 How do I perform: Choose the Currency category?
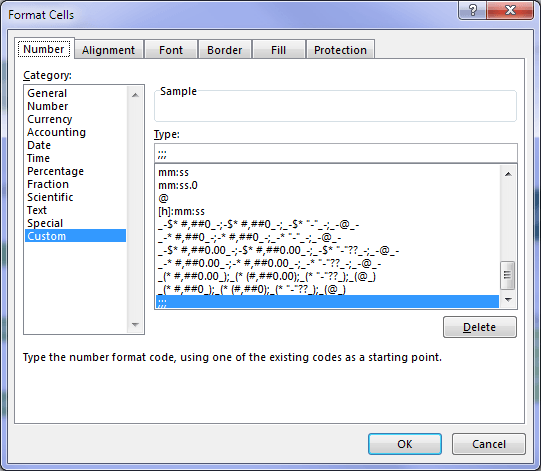(50, 119)
